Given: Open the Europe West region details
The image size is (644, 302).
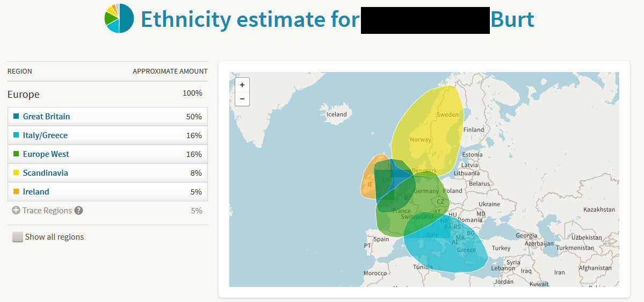Looking at the screenshot, I should click(x=46, y=154).
